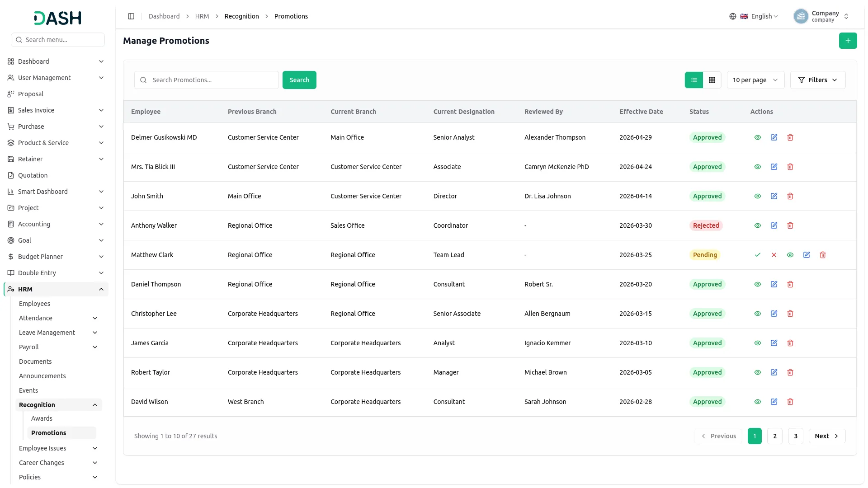Delete Delmer Gusikowski MD's promotion
This screenshot has height=488, width=868.
click(790, 137)
